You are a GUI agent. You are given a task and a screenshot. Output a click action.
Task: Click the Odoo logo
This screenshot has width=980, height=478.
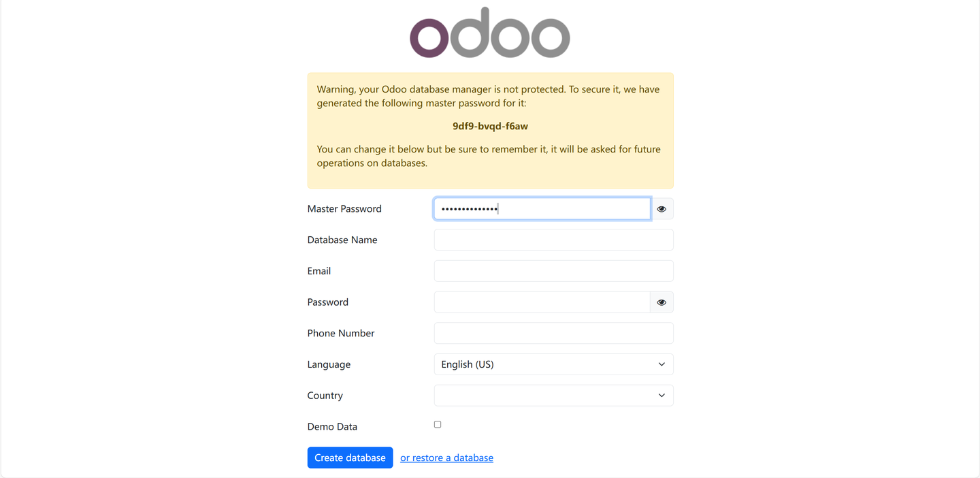pyautogui.click(x=489, y=31)
